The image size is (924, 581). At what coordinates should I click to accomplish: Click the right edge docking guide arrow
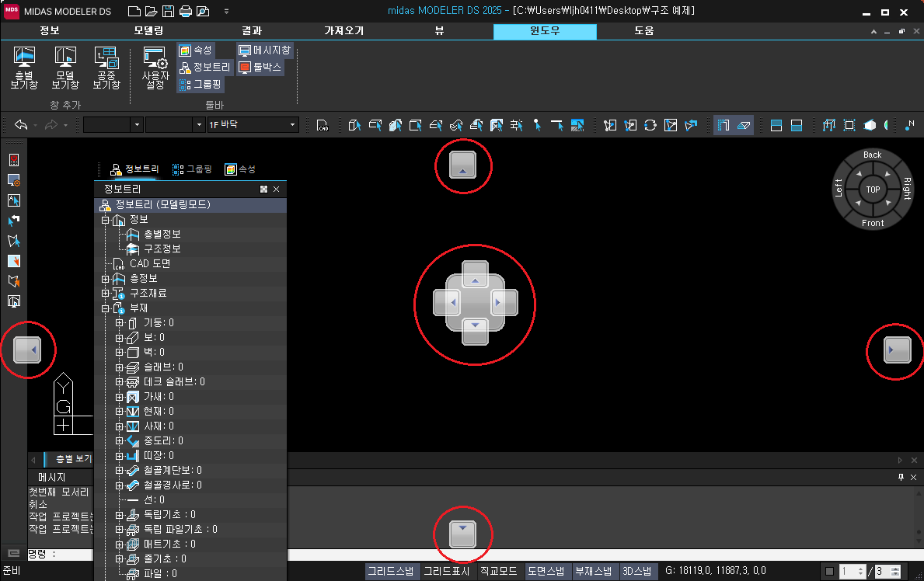tap(898, 350)
